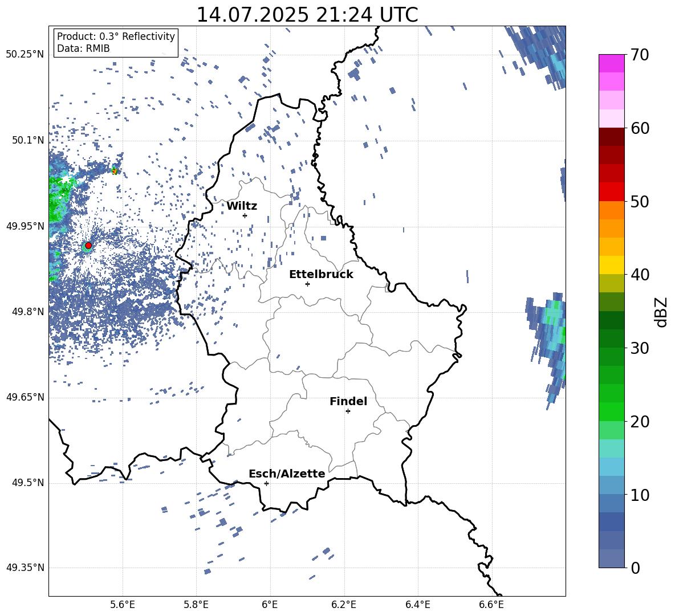The width and height of the screenshot is (675, 616).
Task: Click the colorbar value 40
Action: click(x=640, y=275)
